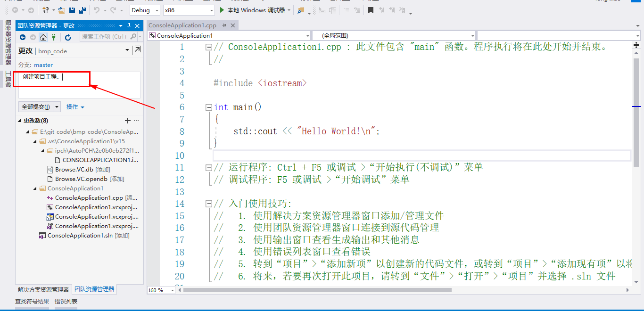Close the ConsoleApplication1.cpp tab
The width and height of the screenshot is (644, 311).
tap(232, 25)
